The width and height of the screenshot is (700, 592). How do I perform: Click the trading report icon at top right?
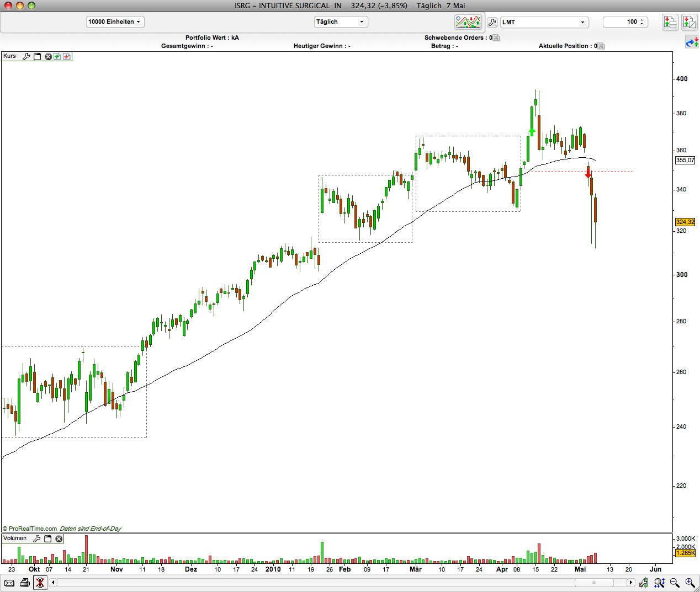point(689,22)
